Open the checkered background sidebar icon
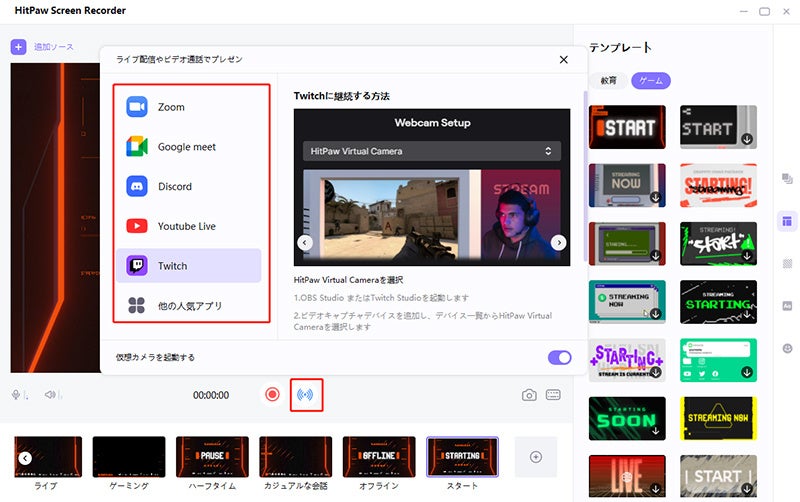Viewport: 800px width, 502px height. tap(787, 264)
